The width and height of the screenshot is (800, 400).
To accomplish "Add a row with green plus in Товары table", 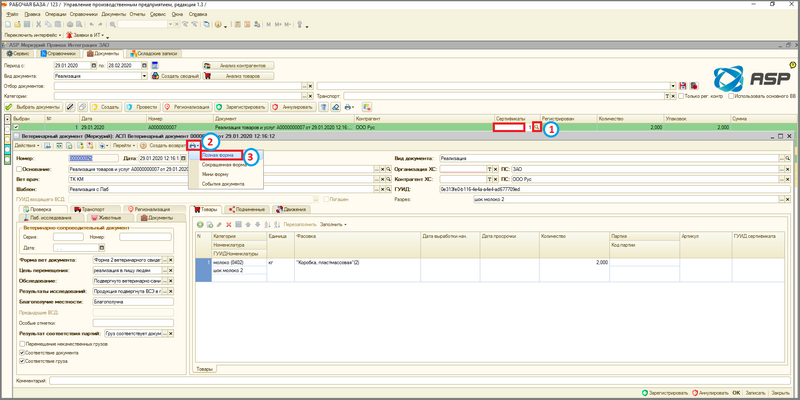I will 200,224.
